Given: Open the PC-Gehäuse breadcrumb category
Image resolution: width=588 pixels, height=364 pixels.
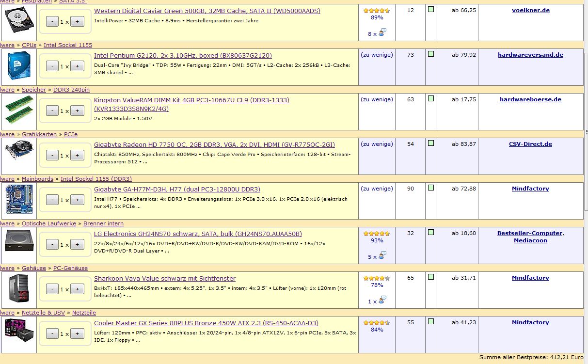Looking at the screenshot, I should click(x=70, y=268).
